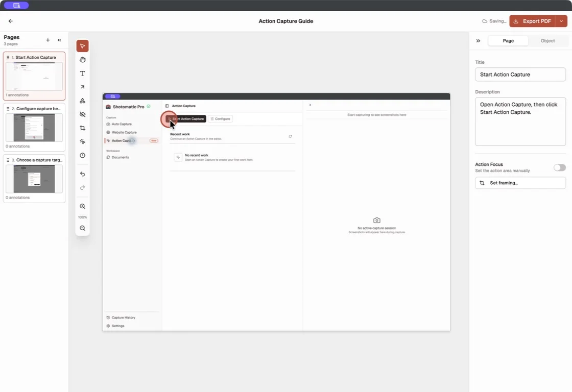Image resolution: width=572 pixels, height=392 pixels.
Task: Click the 'Set the action area manually' hint
Action: pyautogui.click(x=503, y=170)
